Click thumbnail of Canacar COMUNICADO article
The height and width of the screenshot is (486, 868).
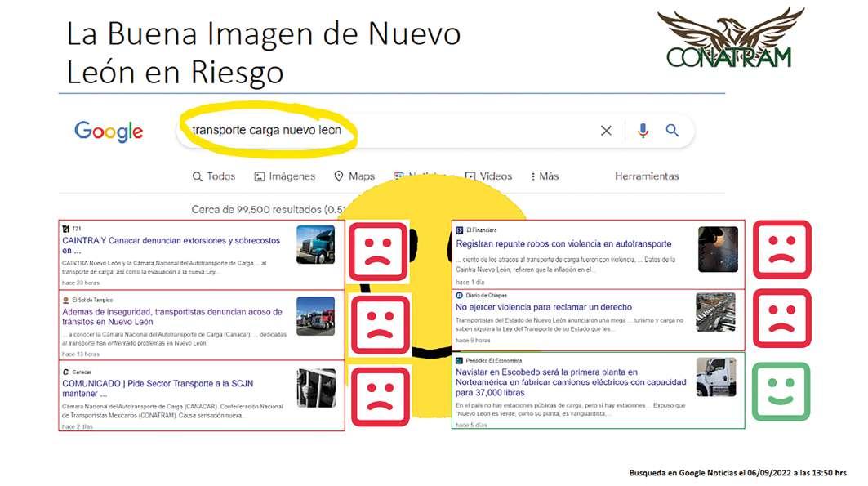tap(316, 388)
